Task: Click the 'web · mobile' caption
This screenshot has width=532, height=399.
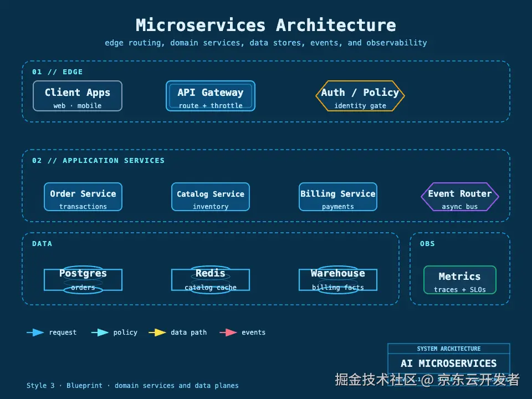Action: (x=78, y=106)
